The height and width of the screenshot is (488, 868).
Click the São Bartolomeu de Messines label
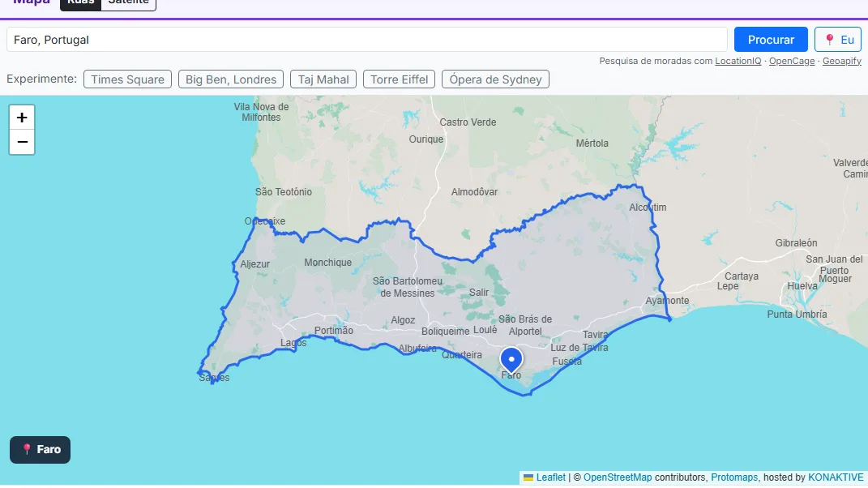[x=408, y=287]
